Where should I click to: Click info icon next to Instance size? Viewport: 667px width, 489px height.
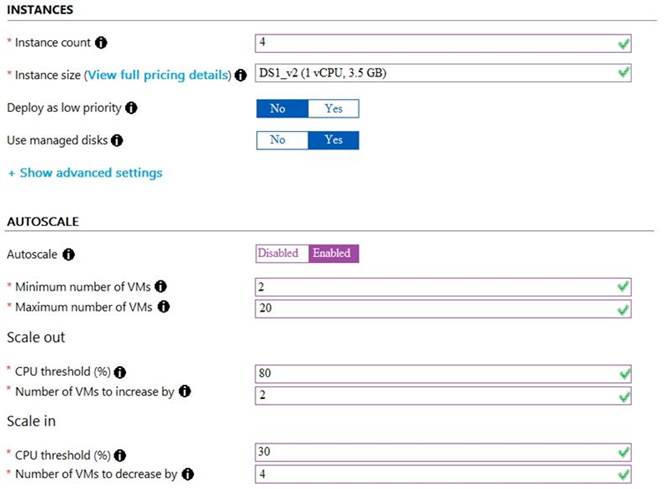[240, 75]
